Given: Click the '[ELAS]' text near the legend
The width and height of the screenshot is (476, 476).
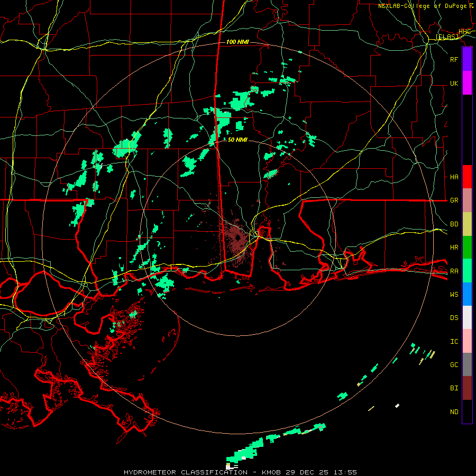Looking at the screenshot, I should (447, 37).
